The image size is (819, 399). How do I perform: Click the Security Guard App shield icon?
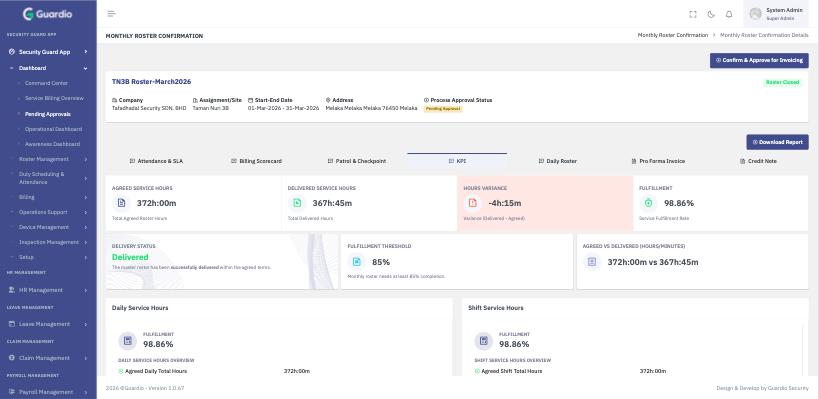point(11,52)
